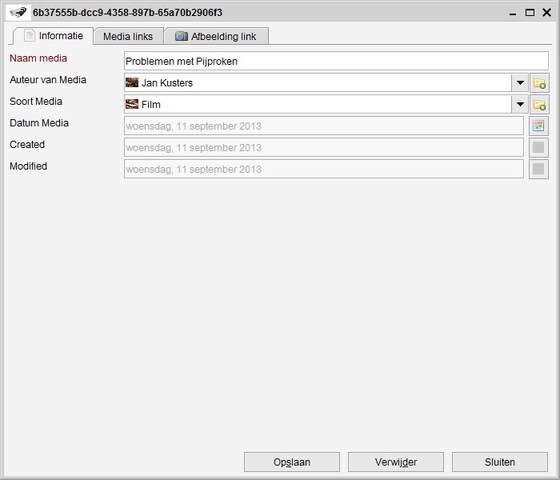Viewport: 560px width, 480px height.
Task: Click the Datum Media label
Action: coord(39,123)
